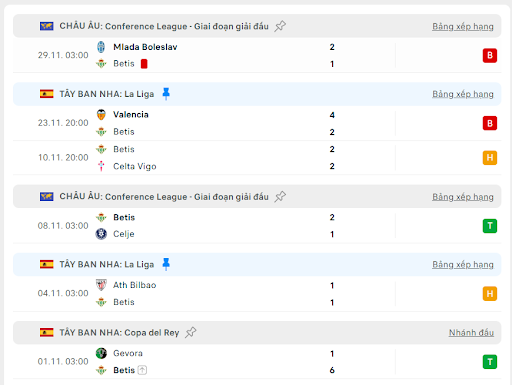The image size is (512, 385).
Task: Open the Ath Bilbao vs Betis match
Action: tap(257, 294)
